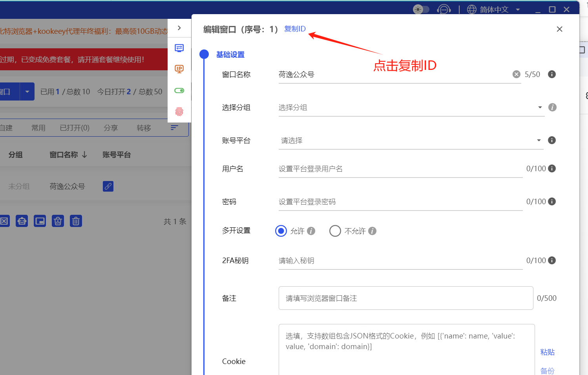This screenshot has height=375, width=588.
Task: Clear the window name with X icon
Action: click(516, 74)
